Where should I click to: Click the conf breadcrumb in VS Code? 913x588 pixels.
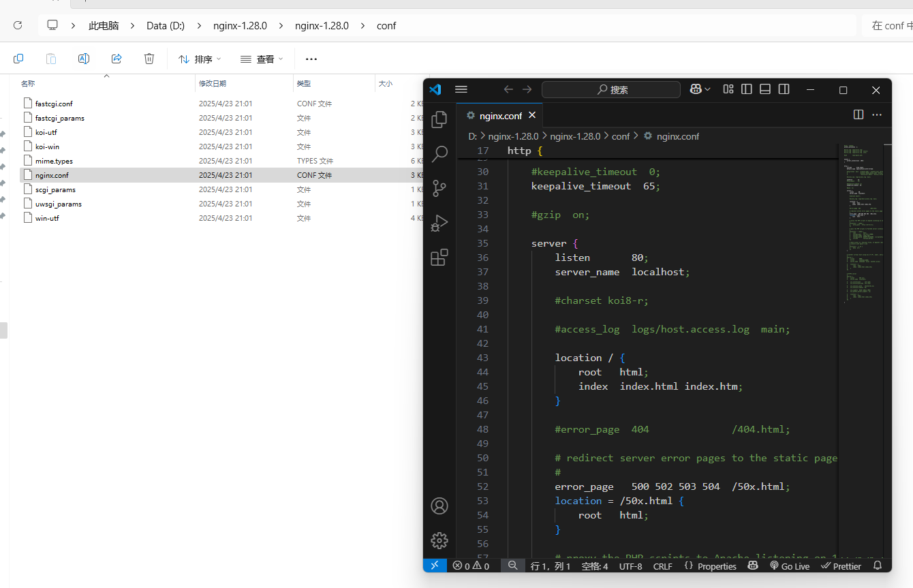tap(621, 136)
